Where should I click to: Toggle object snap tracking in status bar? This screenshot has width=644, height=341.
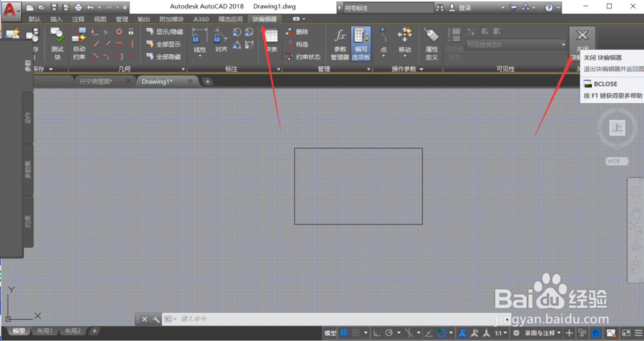point(429,333)
